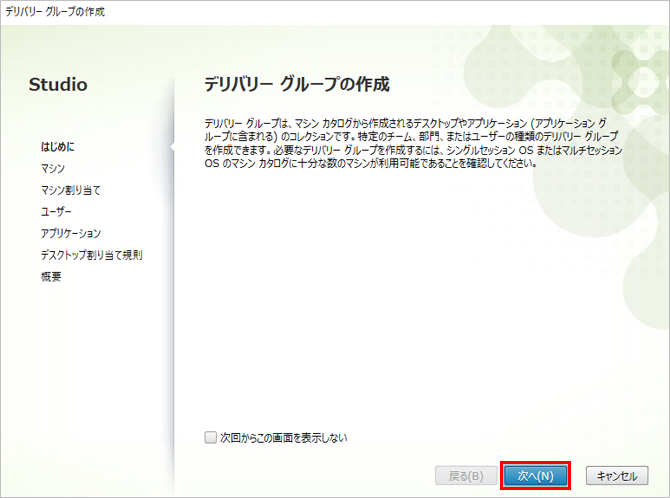This screenshot has width=670, height=498.
Task: Click the pointer notch beside はじめに
Action: (x=171, y=147)
